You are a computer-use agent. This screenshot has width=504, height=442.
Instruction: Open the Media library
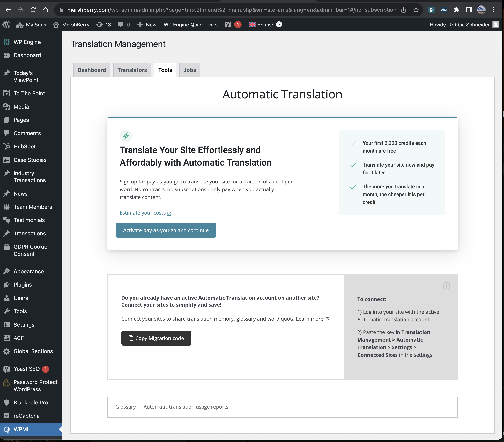[31, 107]
